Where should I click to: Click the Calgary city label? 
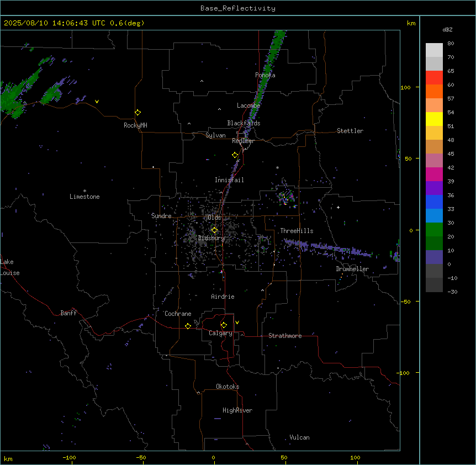tap(220, 333)
